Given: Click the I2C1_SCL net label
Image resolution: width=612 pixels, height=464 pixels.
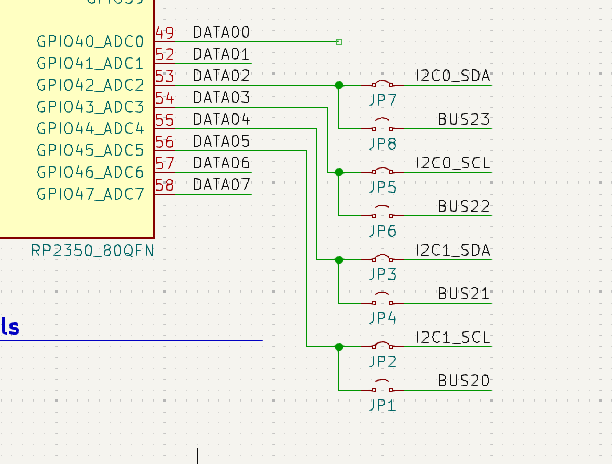Looking at the screenshot, I should pyautogui.click(x=452, y=337).
